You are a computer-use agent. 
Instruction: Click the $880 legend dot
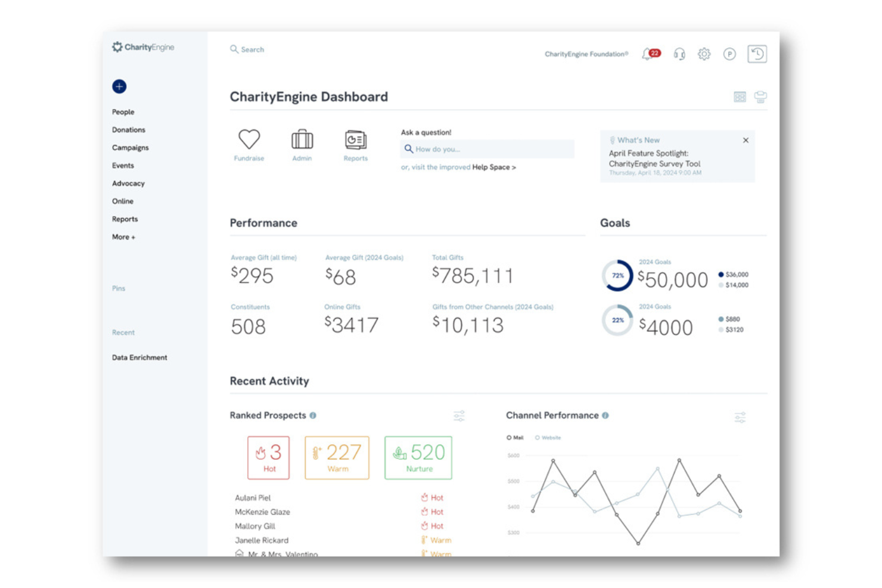[721, 319]
